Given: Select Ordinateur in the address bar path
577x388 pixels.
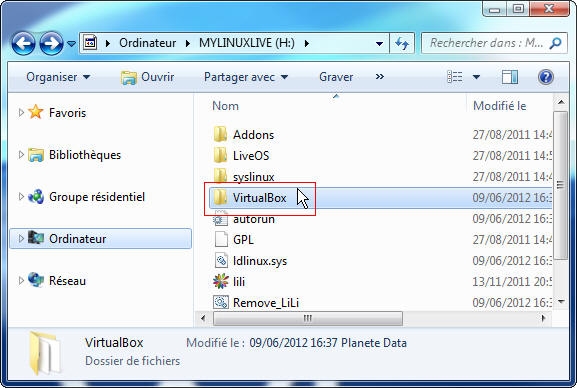Looking at the screenshot, I should pyautogui.click(x=148, y=43).
